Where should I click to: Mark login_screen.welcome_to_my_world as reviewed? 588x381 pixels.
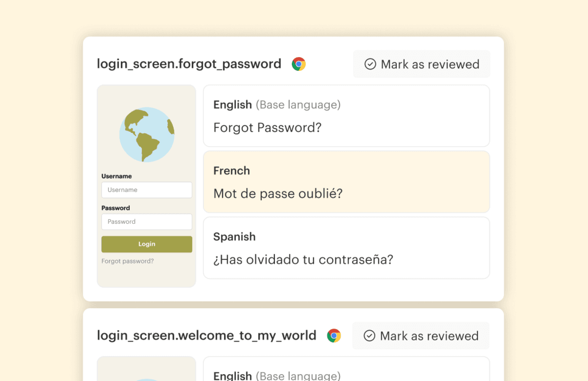tap(421, 335)
